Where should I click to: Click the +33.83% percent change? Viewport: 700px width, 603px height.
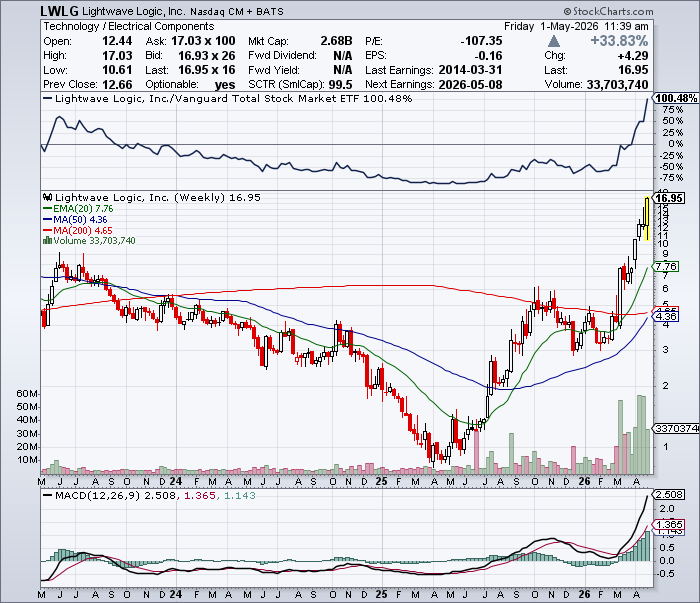(619, 41)
